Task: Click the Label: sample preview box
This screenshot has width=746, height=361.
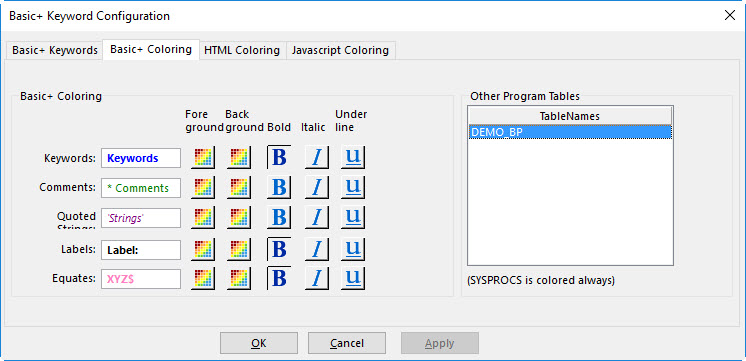Action: click(x=141, y=250)
